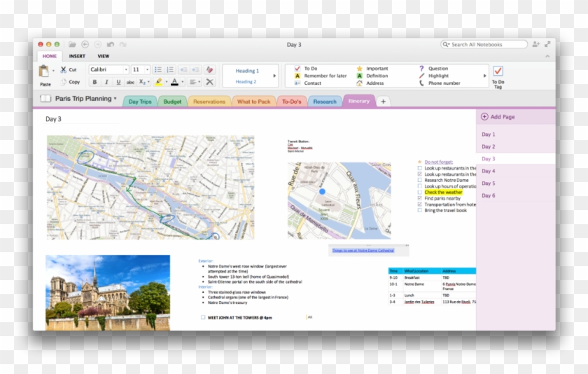Apply black font color with the A button
The image size is (588, 374).
pyautogui.click(x=174, y=82)
